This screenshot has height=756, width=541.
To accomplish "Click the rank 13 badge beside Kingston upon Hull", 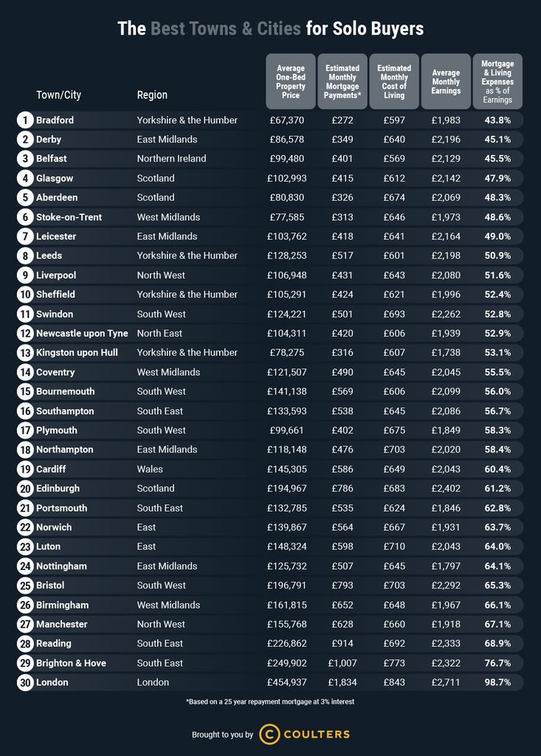I will [25, 352].
